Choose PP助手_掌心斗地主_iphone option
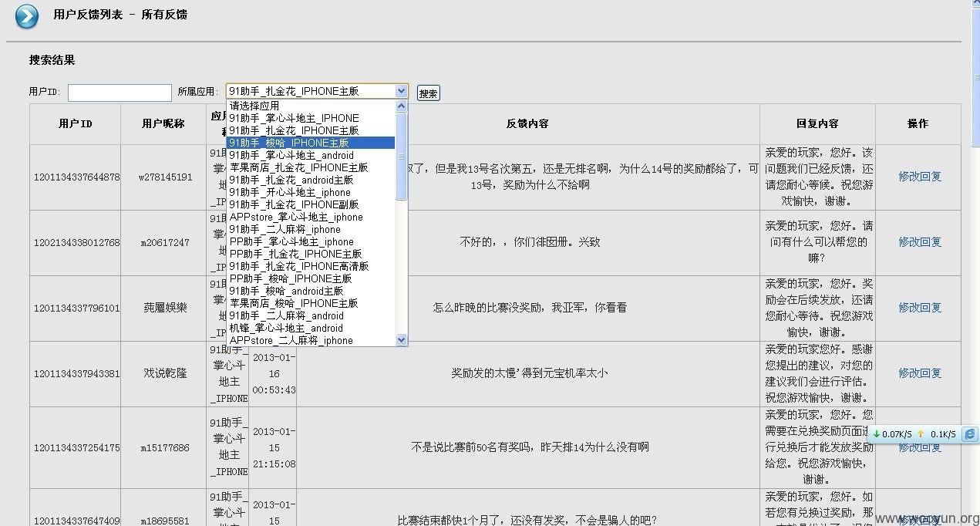The height and width of the screenshot is (526, 980). coord(311,241)
